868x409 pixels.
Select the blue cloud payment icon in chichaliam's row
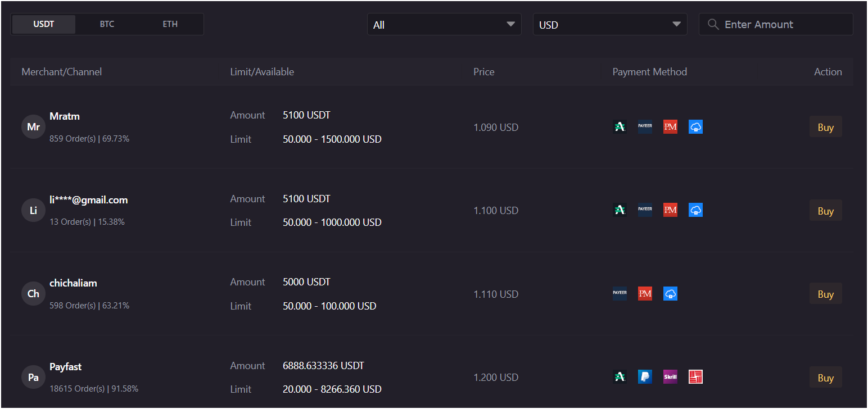coord(670,293)
